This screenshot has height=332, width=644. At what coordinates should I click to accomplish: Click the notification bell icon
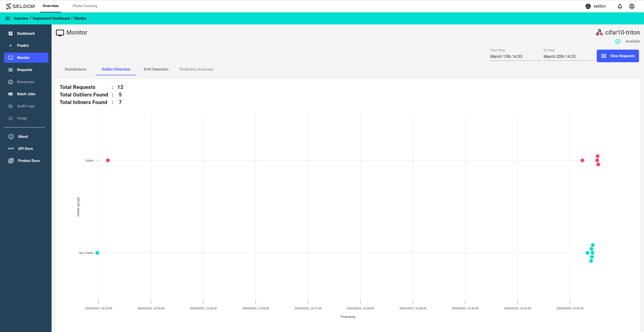pyautogui.click(x=620, y=6)
